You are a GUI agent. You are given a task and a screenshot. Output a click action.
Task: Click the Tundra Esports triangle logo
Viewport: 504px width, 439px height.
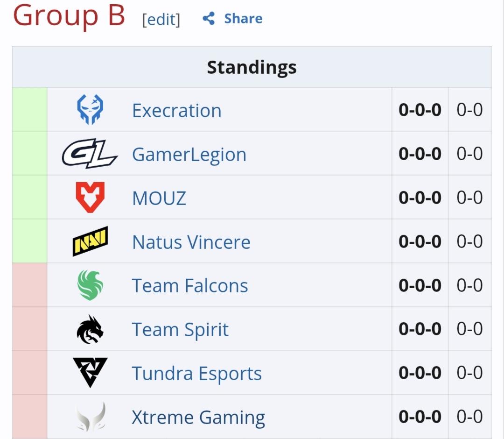(90, 373)
